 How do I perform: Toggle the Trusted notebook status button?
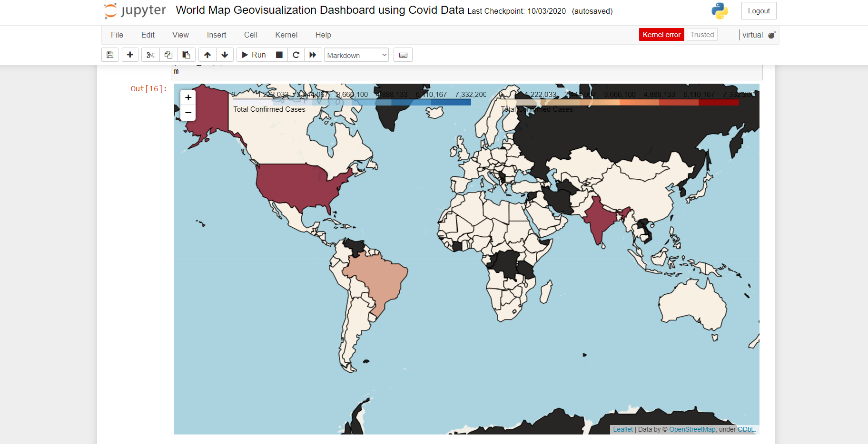pos(702,35)
